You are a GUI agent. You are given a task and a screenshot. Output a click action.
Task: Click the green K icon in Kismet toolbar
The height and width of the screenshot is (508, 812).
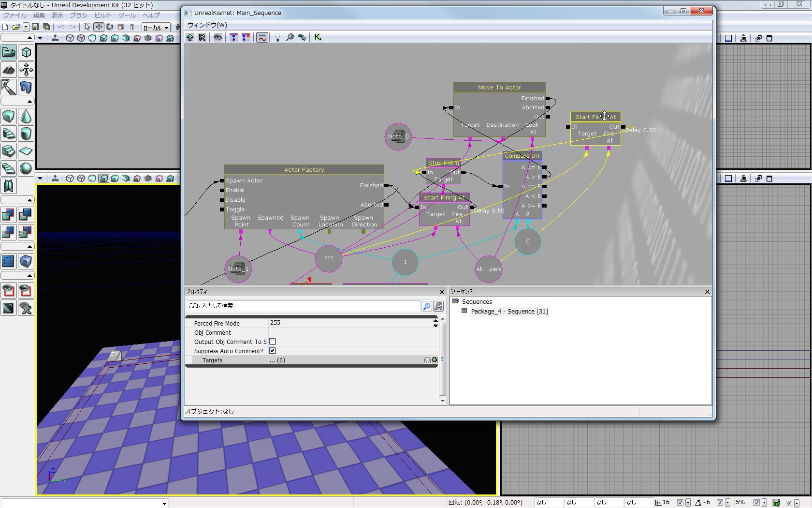(x=318, y=37)
